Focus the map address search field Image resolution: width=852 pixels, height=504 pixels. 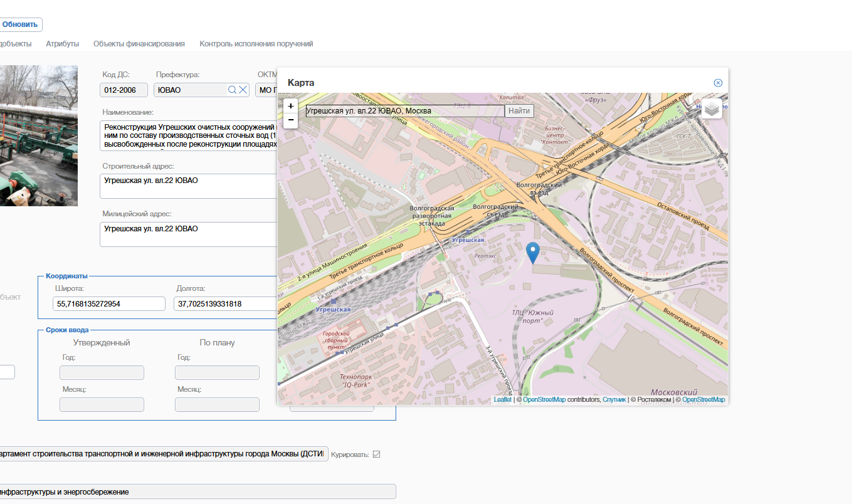pyautogui.click(x=405, y=111)
